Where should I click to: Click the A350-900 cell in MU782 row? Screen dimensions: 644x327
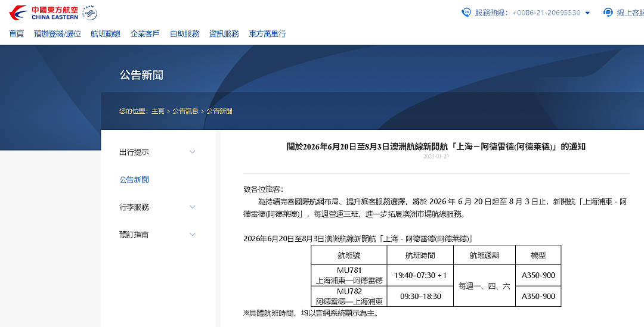(x=538, y=296)
